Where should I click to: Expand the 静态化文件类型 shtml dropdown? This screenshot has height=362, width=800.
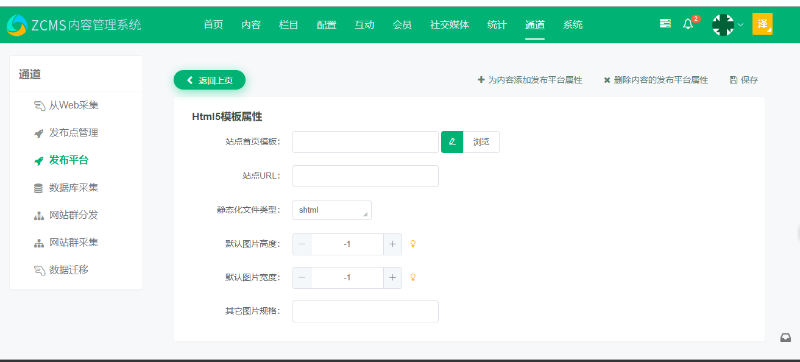point(332,210)
